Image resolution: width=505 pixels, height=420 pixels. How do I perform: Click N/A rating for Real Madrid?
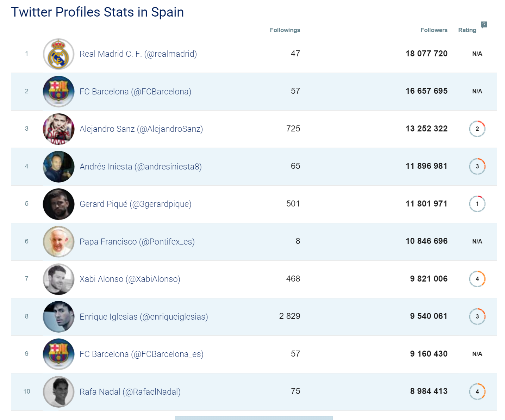point(477,54)
